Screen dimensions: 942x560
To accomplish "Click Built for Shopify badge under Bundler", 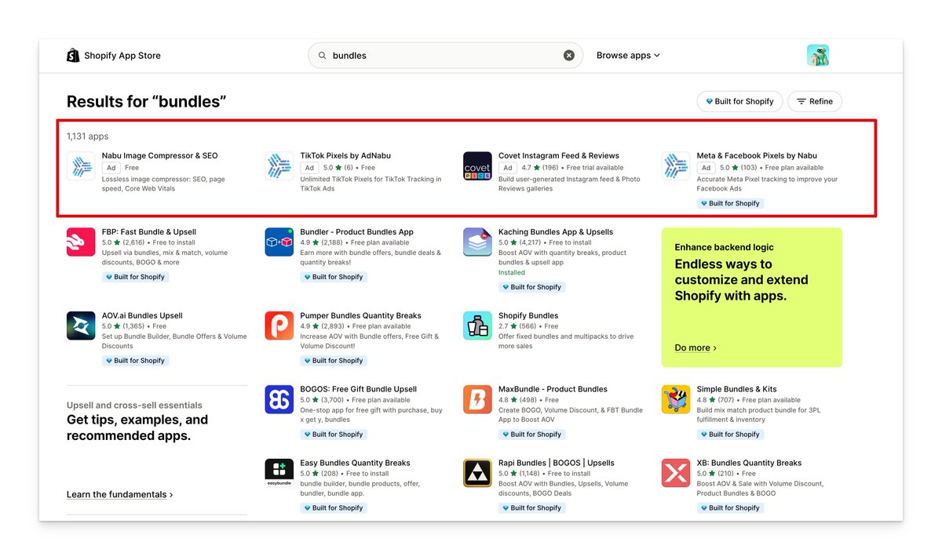I will tap(334, 277).
